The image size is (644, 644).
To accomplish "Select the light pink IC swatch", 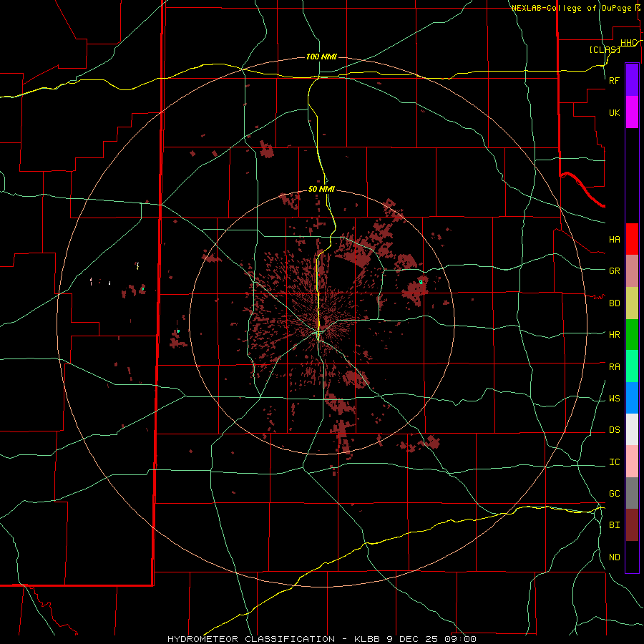I will [x=632, y=462].
